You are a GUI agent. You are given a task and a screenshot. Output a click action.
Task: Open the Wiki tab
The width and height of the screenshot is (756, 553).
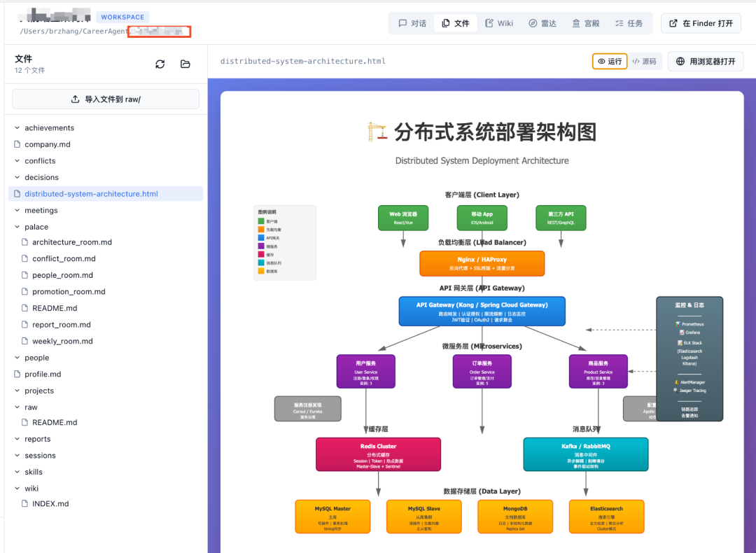[499, 23]
